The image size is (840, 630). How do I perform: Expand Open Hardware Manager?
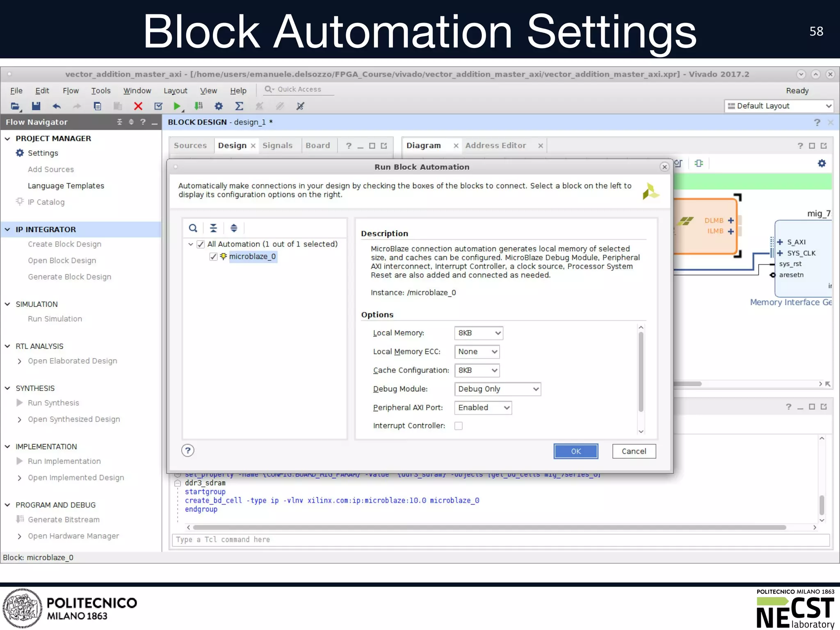click(x=19, y=536)
